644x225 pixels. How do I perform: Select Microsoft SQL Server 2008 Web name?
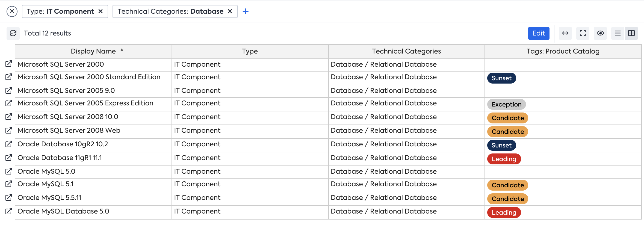tap(69, 131)
